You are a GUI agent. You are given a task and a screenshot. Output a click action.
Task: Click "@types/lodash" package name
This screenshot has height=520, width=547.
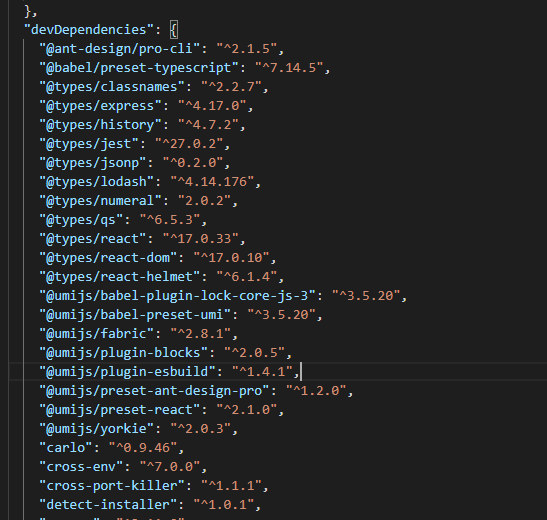coord(96,182)
